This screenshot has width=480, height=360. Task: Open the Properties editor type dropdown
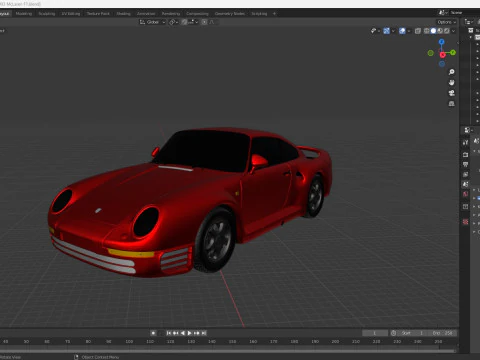click(x=468, y=130)
